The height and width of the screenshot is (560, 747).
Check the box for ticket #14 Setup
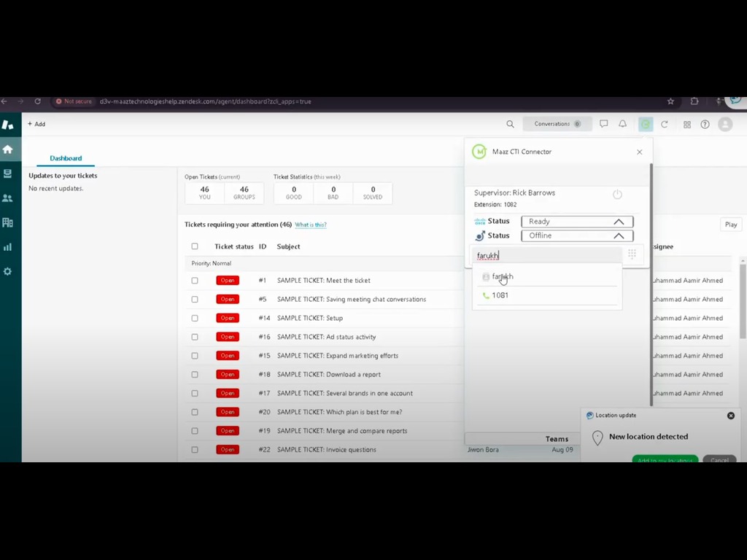(195, 318)
